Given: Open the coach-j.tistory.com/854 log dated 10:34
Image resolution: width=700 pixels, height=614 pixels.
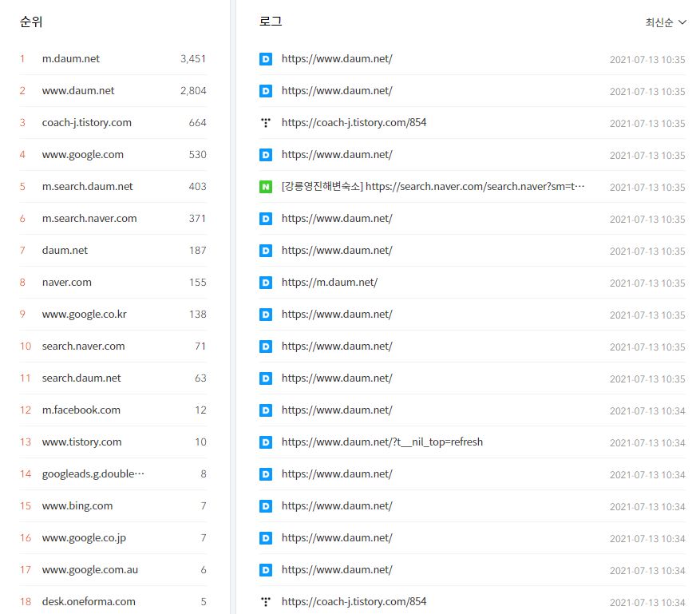Looking at the screenshot, I should (354, 602).
